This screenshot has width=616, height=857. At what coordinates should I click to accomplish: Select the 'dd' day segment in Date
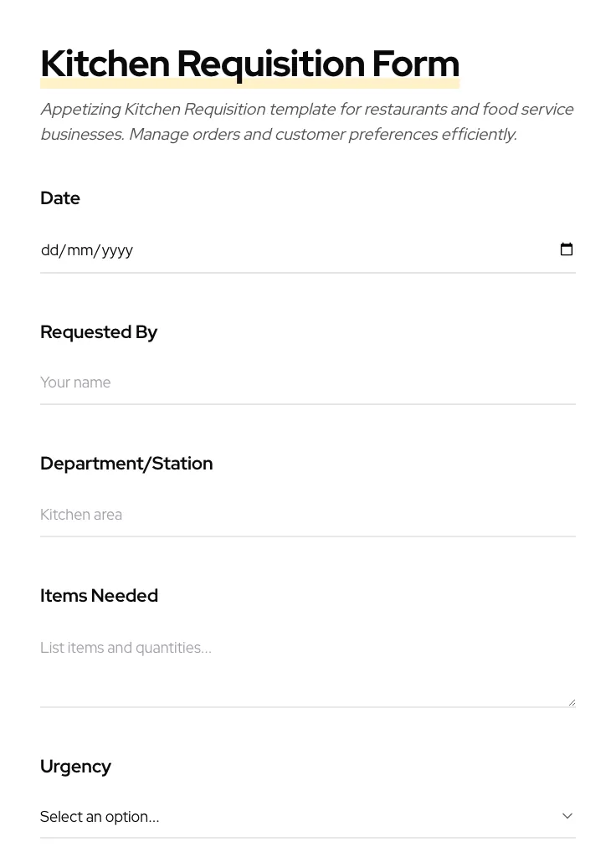[50, 250]
